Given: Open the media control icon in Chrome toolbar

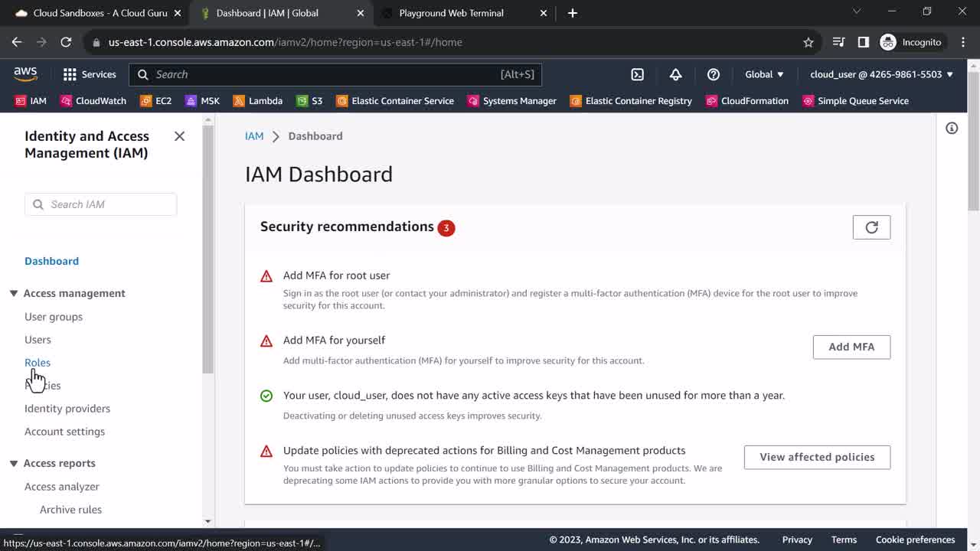Looking at the screenshot, I should [x=838, y=42].
